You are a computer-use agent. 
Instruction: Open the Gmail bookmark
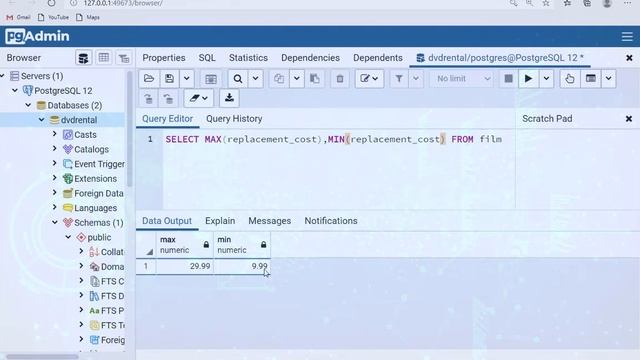point(18,17)
